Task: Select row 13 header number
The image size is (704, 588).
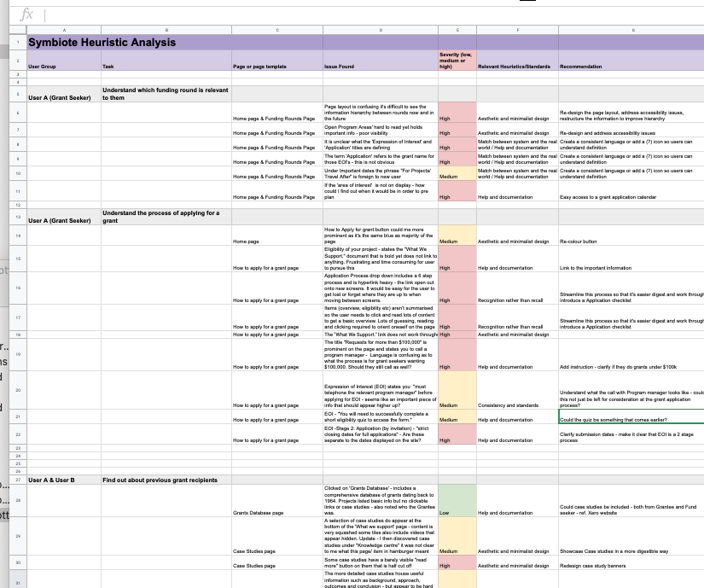Action: (x=18, y=217)
